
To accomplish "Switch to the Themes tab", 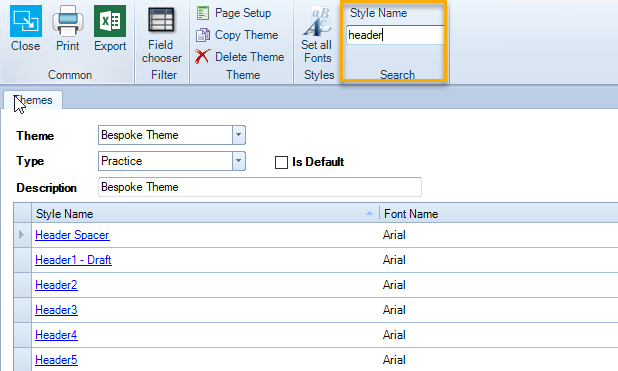I will pos(33,100).
